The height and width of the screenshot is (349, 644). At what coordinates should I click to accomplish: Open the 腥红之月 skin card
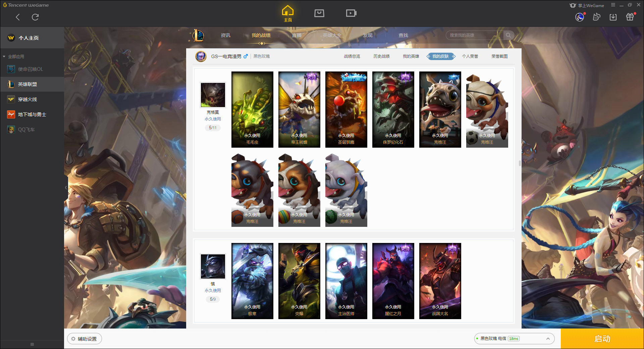point(393,281)
